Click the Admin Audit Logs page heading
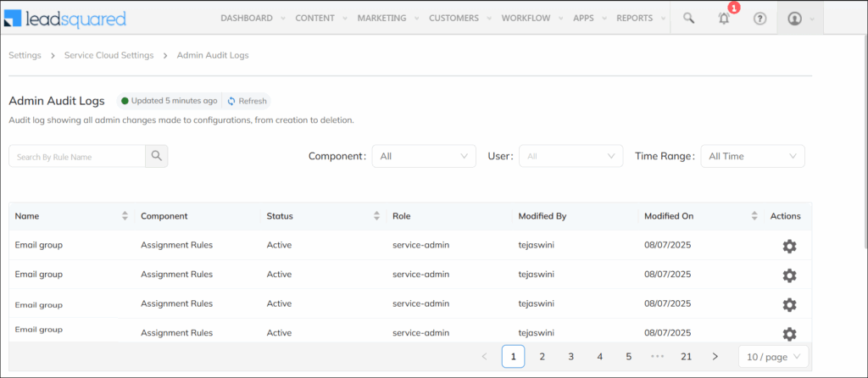The image size is (868, 378). tap(57, 101)
